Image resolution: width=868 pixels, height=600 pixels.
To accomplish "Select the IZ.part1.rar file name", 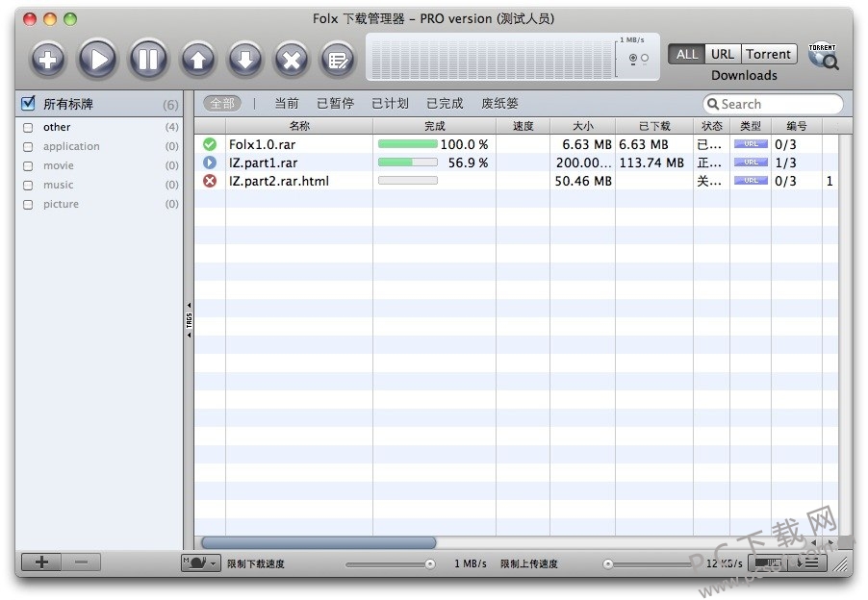I will [264, 162].
